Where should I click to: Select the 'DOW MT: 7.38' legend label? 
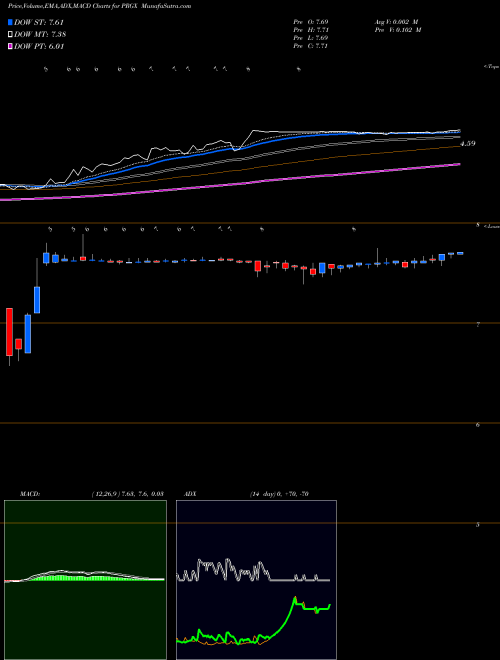pyautogui.click(x=40, y=35)
